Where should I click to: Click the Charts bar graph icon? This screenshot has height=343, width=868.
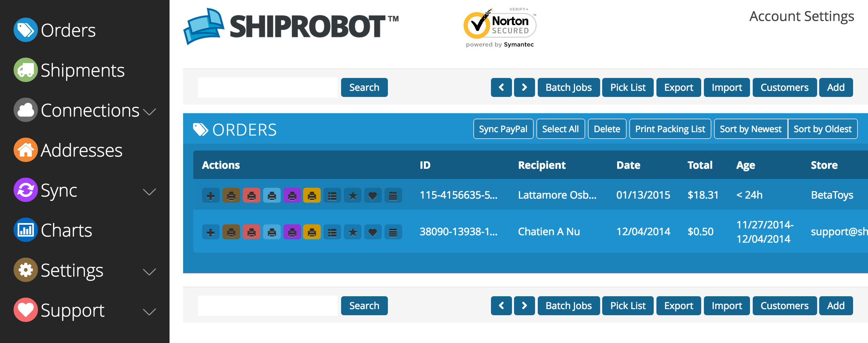(x=25, y=230)
